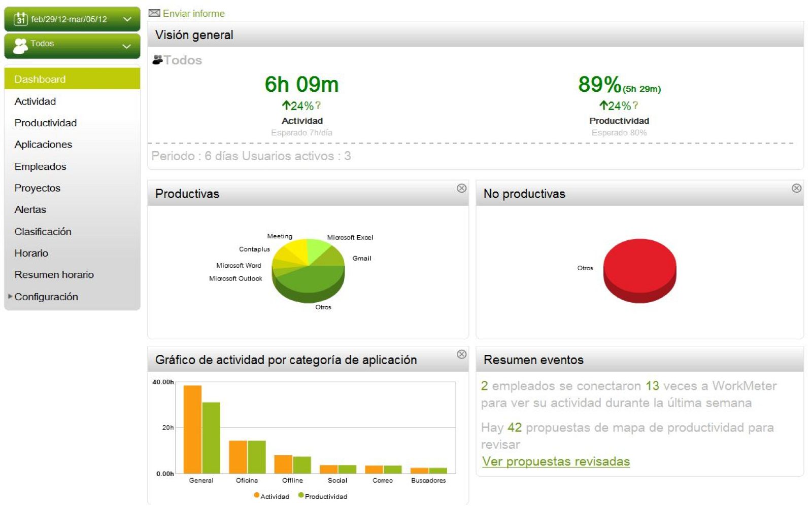Expand the date range dropdown

pos(128,19)
